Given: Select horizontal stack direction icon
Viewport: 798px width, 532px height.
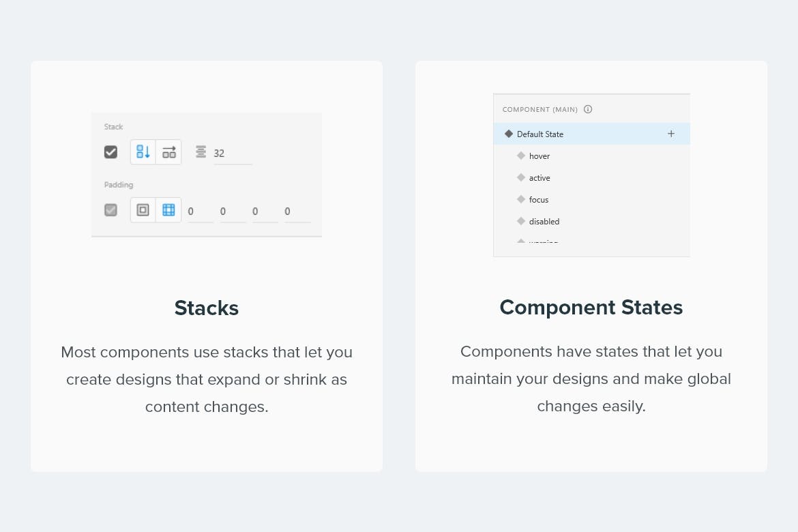Looking at the screenshot, I should tap(168, 152).
